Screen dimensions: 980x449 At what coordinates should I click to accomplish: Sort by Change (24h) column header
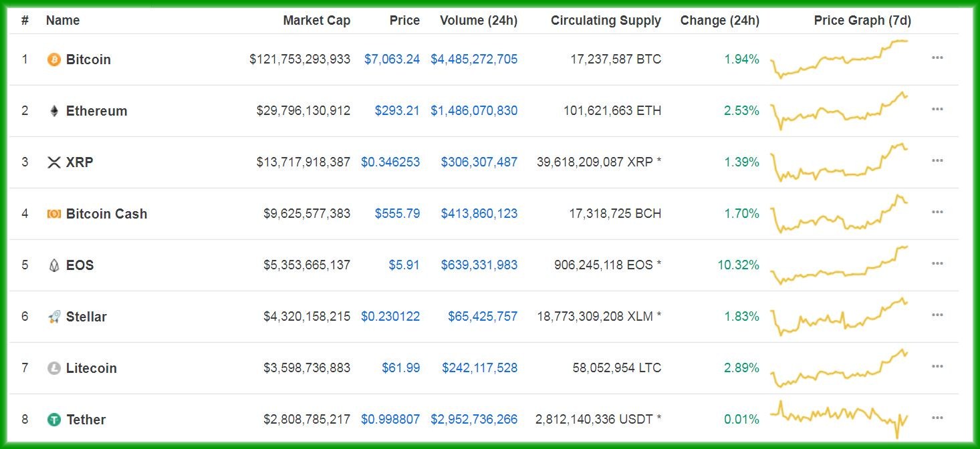click(719, 20)
